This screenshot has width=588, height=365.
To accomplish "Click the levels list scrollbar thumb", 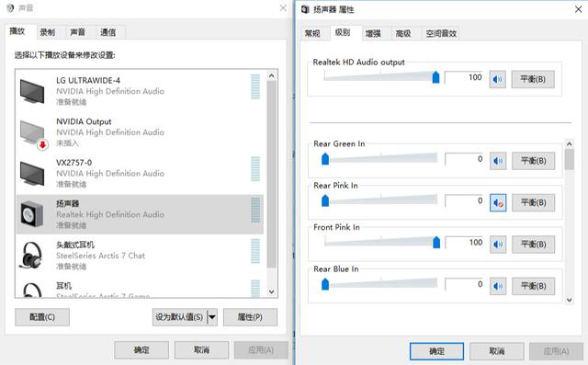I will [x=570, y=159].
